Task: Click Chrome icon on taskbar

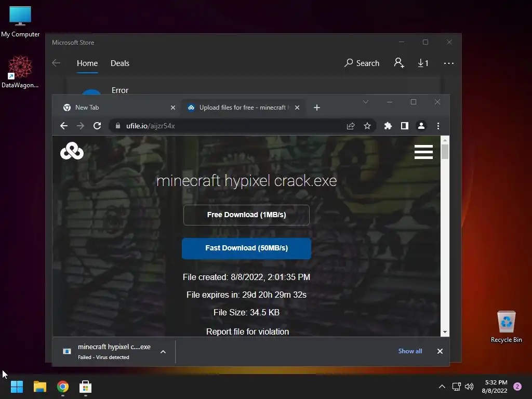Action: tap(63, 387)
